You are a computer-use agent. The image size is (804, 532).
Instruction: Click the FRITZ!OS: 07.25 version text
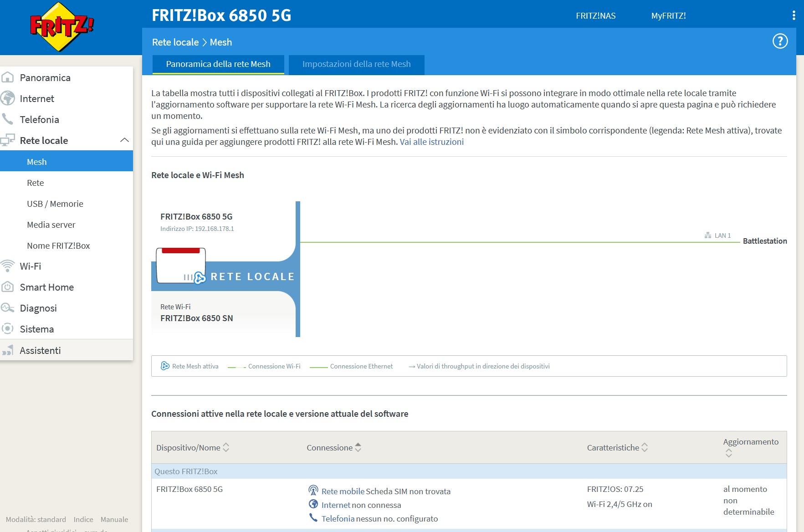[x=615, y=489]
